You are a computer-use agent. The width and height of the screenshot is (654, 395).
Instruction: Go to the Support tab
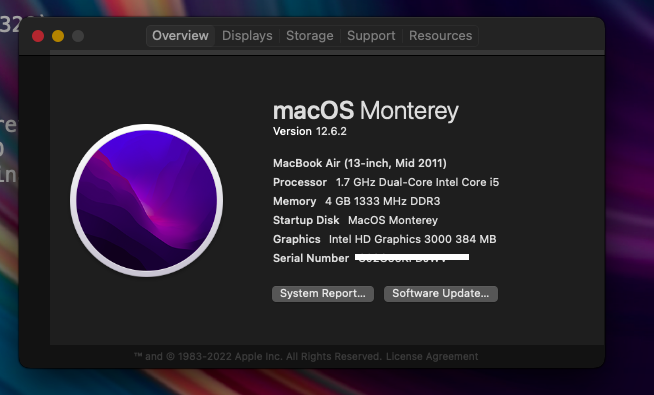point(371,36)
